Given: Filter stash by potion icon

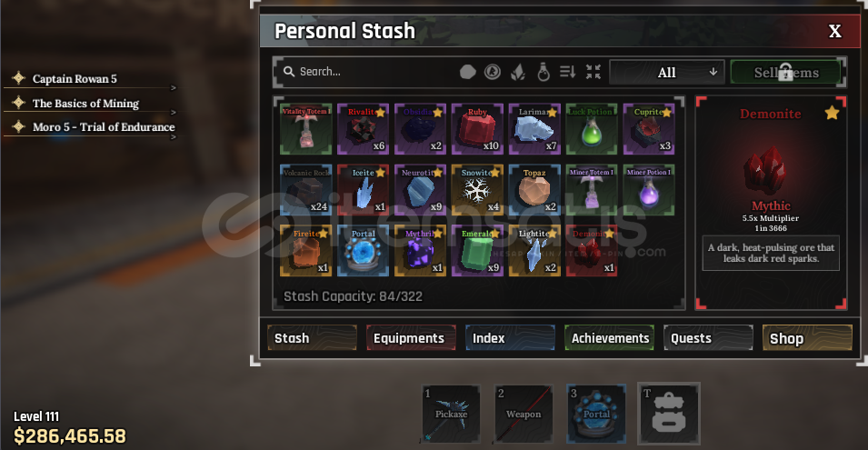Looking at the screenshot, I should click(544, 72).
